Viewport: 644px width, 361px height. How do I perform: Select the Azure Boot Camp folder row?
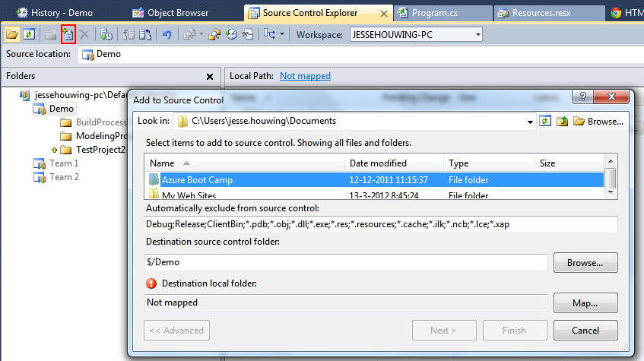pyautogui.click(x=375, y=180)
